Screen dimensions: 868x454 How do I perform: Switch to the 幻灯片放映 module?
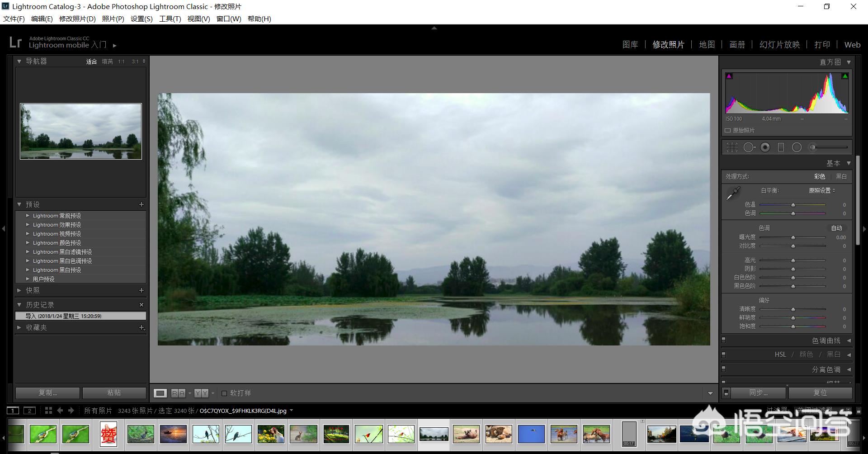click(780, 45)
